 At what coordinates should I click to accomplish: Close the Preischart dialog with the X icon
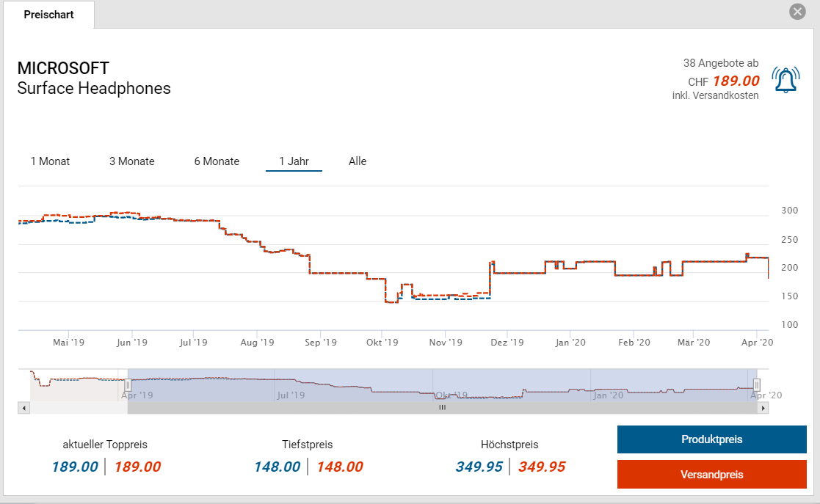797,12
